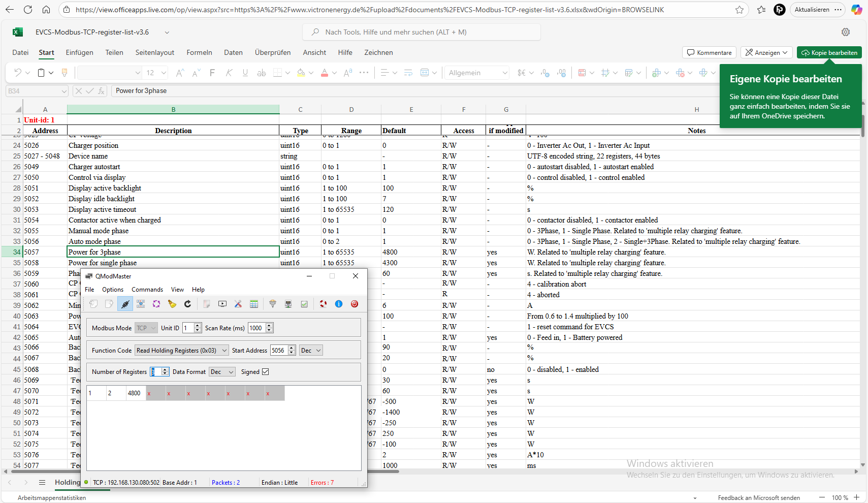Open the Function Code dropdown
The width and height of the screenshot is (868, 503).
tap(181, 350)
